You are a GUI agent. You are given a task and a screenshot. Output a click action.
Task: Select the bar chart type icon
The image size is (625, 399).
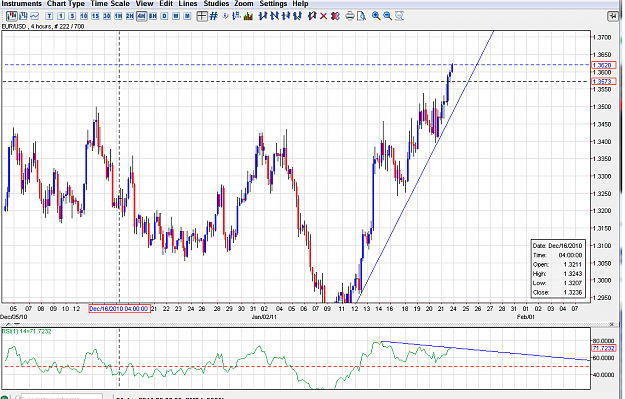23,16
